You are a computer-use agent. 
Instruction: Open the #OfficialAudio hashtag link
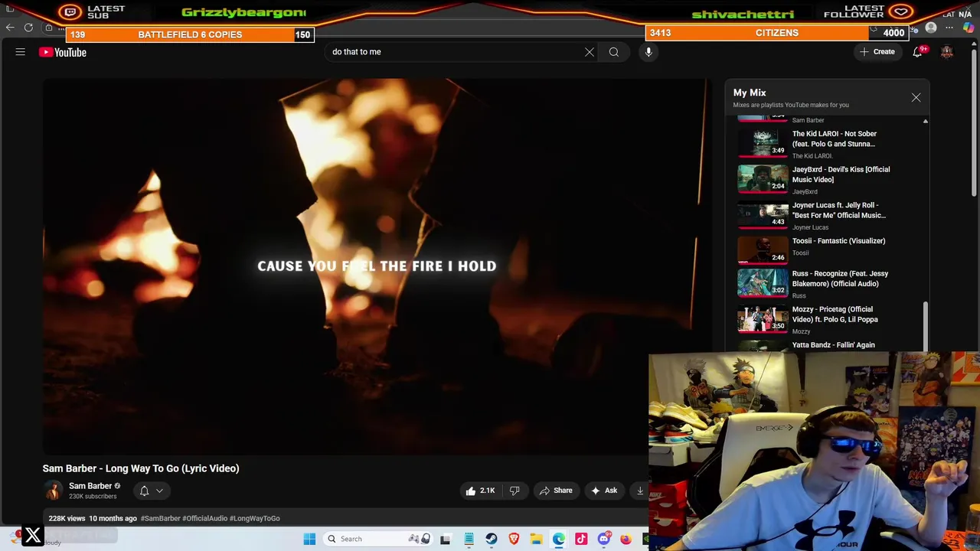click(204, 518)
